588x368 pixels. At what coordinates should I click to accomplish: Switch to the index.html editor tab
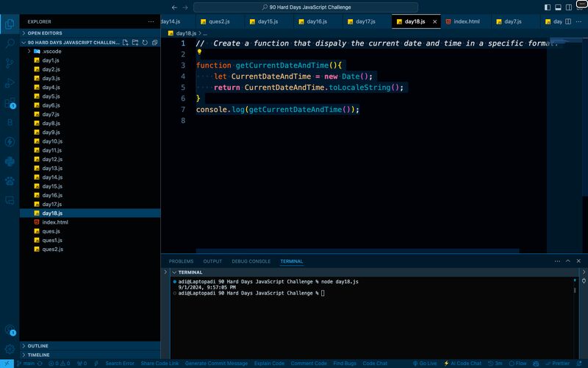click(x=466, y=22)
